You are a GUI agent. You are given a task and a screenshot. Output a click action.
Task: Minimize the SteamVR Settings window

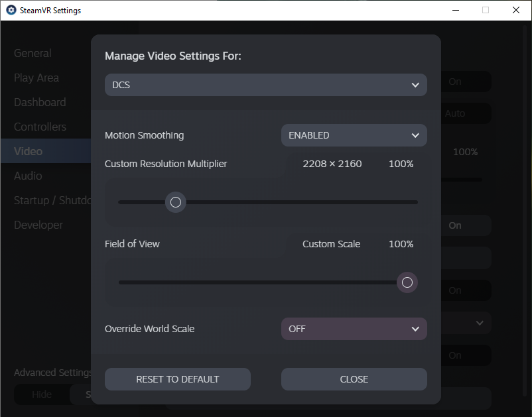coord(456,10)
